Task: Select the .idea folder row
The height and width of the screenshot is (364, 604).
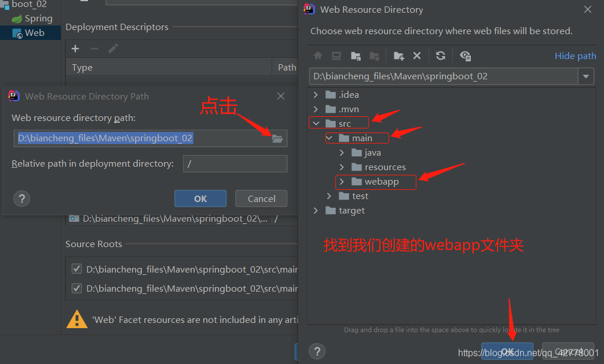Action: point(452,95)
